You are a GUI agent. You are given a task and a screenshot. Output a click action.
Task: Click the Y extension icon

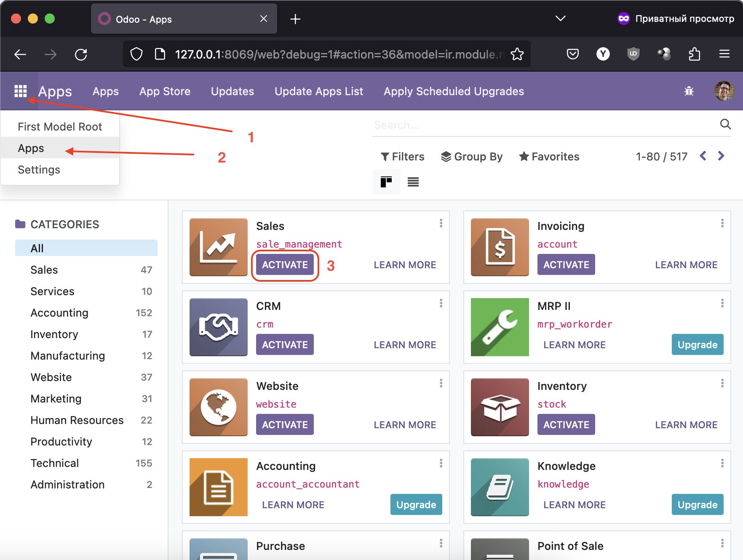[x=603, y=54]
